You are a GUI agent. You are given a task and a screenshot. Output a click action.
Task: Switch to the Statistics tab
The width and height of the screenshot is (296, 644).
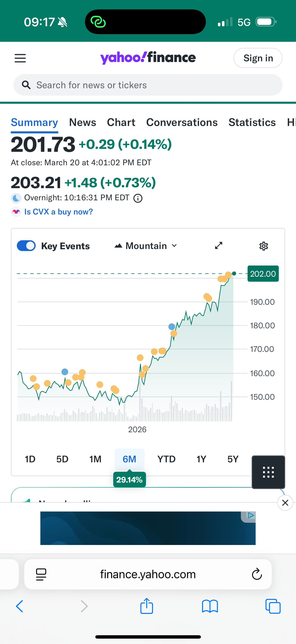point(252,123)
